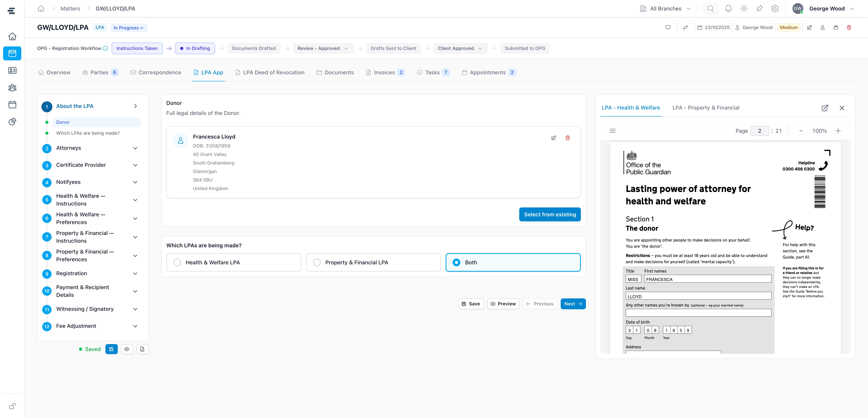Click the Select from existing button

[x=550, y=215]
